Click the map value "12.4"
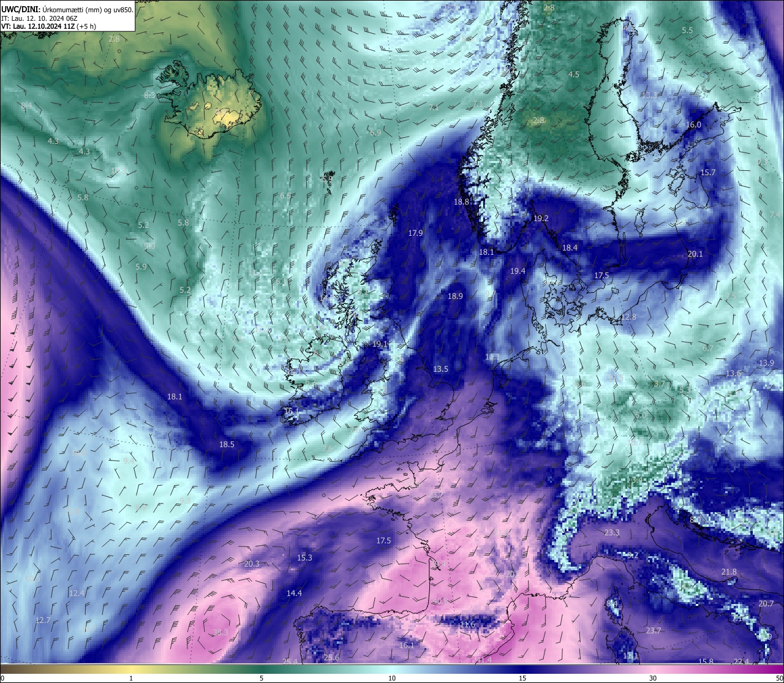Image resolution: width=784 pixels, height=683 pixels. [77, 593]
